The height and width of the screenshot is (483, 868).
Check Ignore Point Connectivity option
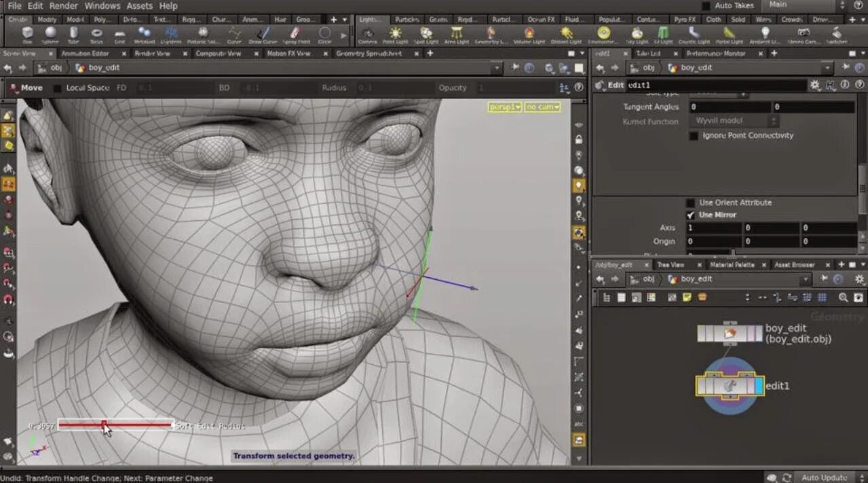(x=694, y=136)
